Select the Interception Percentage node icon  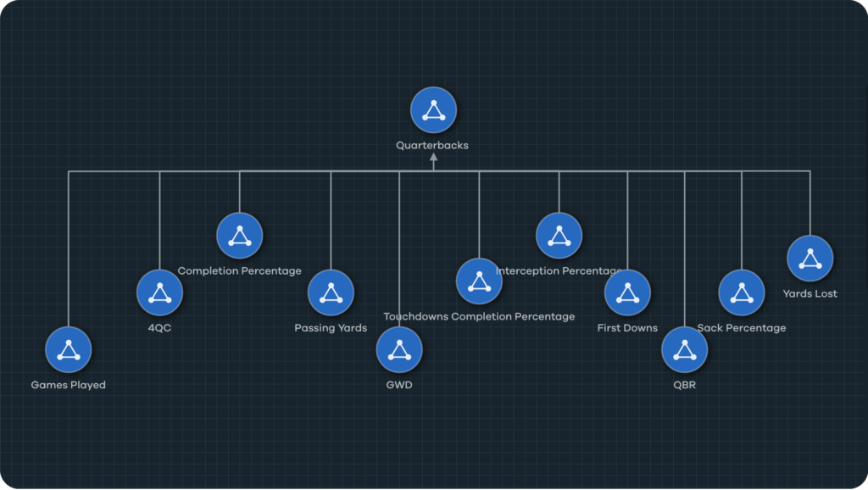pyautogui.click(x=559, y=236)
